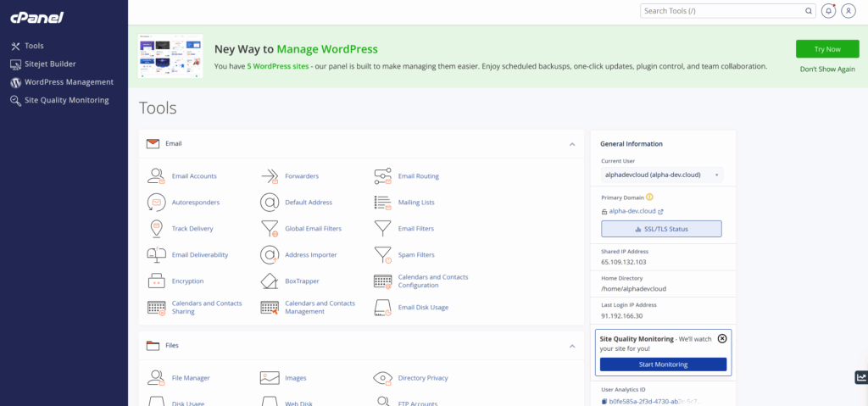
Task: Open the Mailing Lists icon
Action: click(x=382, y=203)
